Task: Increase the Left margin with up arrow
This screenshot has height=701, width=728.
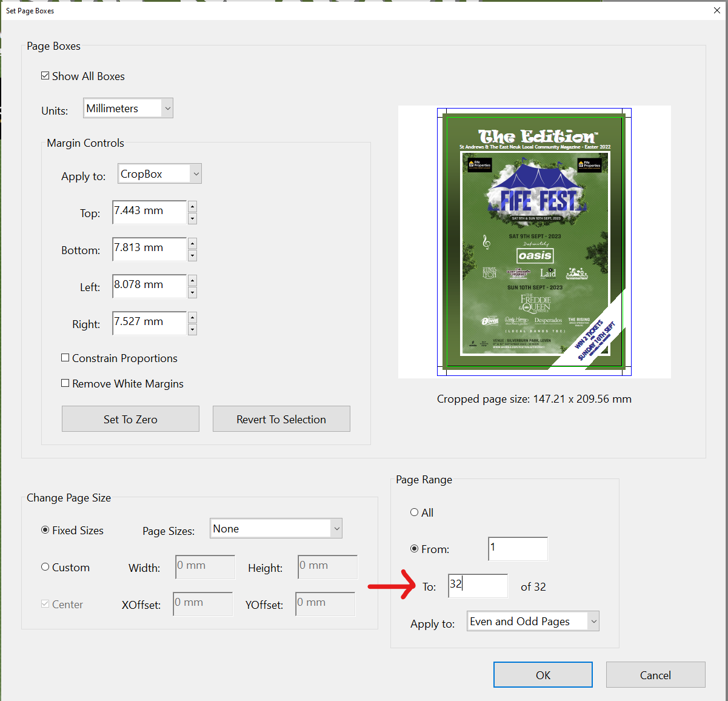Action: (192, 280)
